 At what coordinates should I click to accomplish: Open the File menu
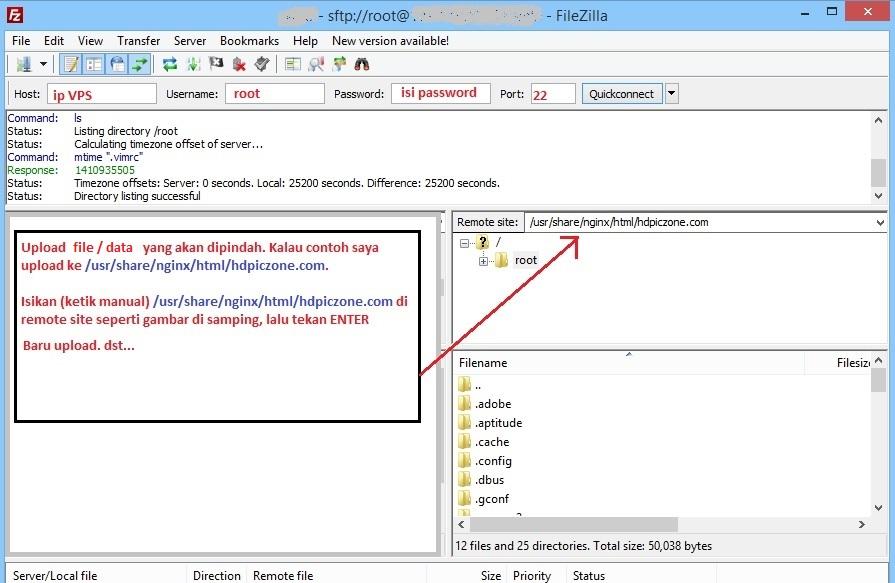coord(21,41)
